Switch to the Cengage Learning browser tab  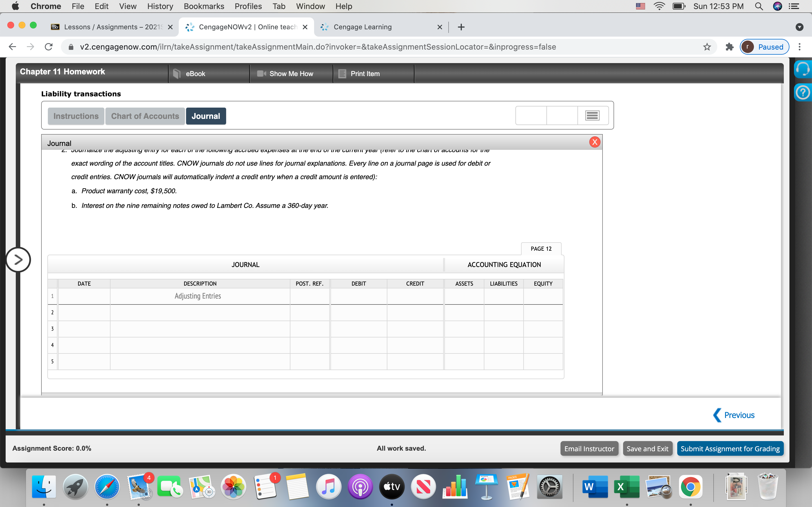coord(362,27)
